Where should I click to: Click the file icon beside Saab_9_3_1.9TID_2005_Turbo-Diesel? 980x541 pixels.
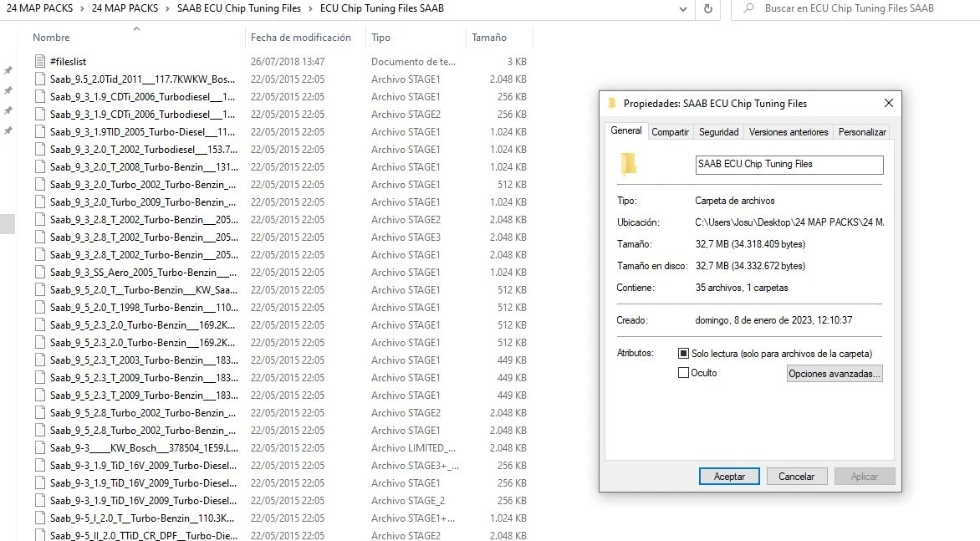click(x=40, y=131)
